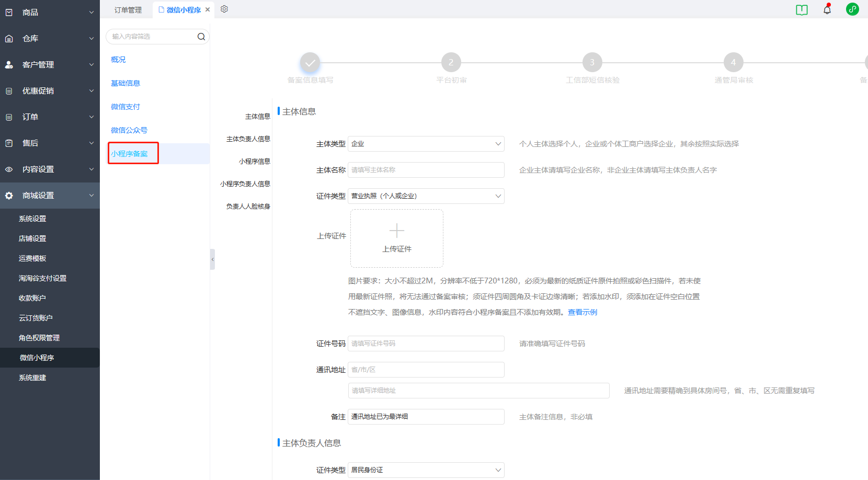Screen dimensions: 868x480
Task: Click the 商城设置 gear icon
Action: (9, 195)
